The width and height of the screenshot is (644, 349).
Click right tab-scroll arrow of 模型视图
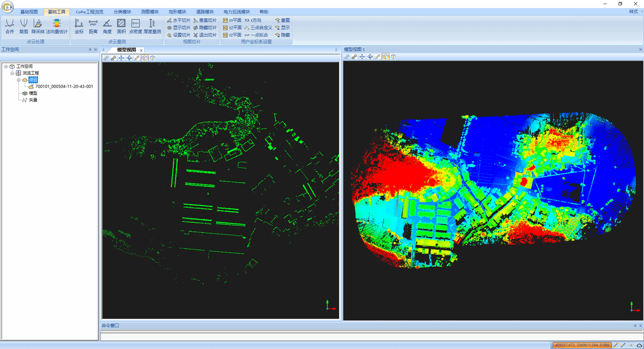coord(337,50)
